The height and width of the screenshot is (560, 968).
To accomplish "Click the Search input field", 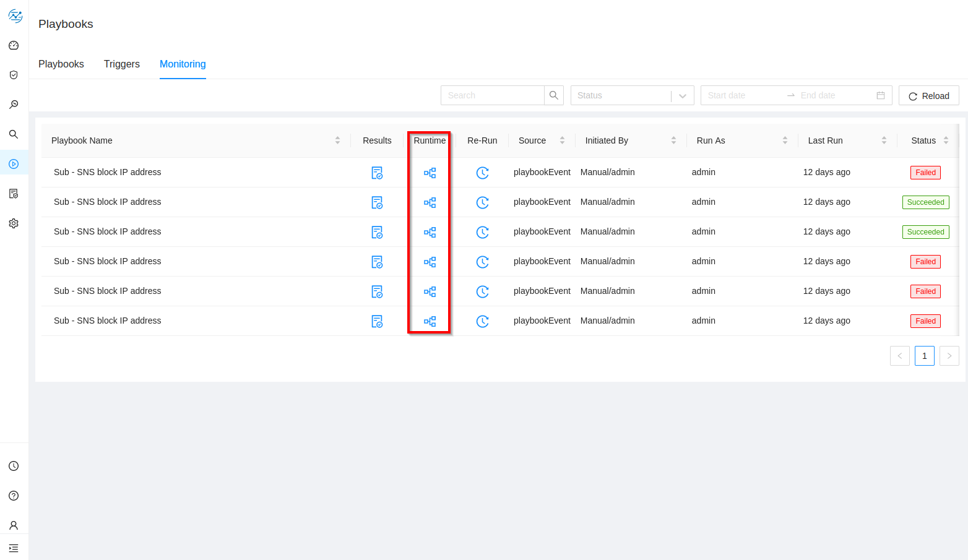I will (x=493, y=95).
